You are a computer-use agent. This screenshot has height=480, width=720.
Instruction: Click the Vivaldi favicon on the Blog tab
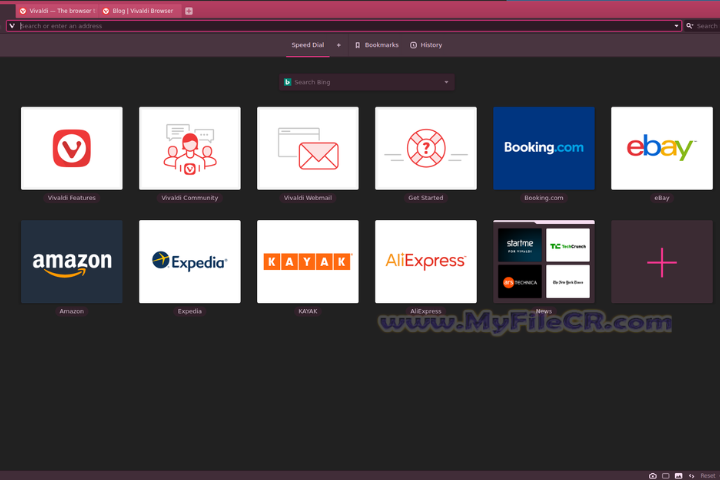106,11
